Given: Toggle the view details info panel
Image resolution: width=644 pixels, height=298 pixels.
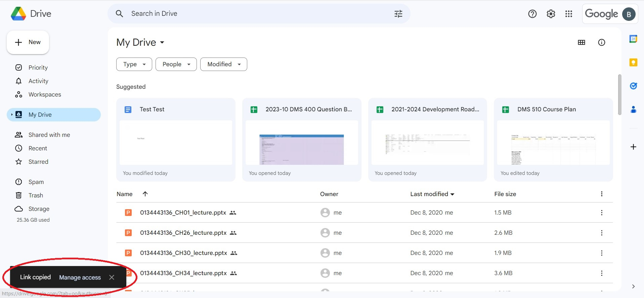Looking at the screenshot, I should coord(601,42).
